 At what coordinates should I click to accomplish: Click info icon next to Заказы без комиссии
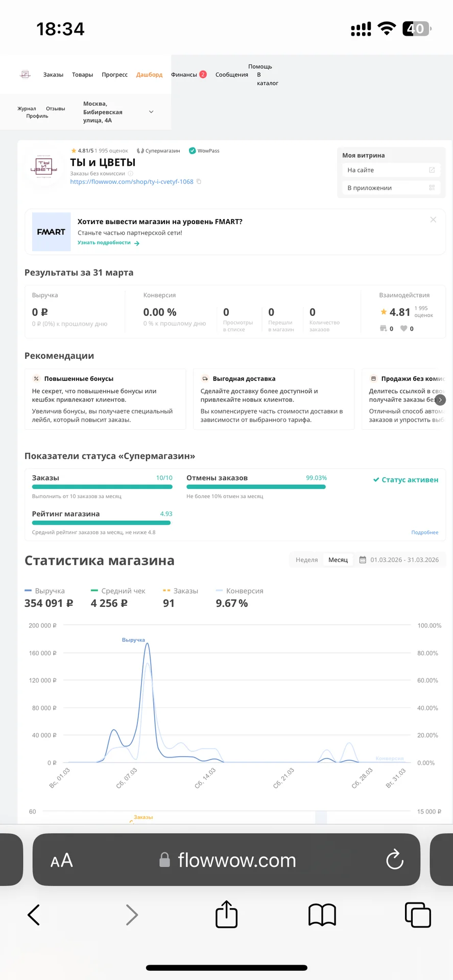pos(130,174)
